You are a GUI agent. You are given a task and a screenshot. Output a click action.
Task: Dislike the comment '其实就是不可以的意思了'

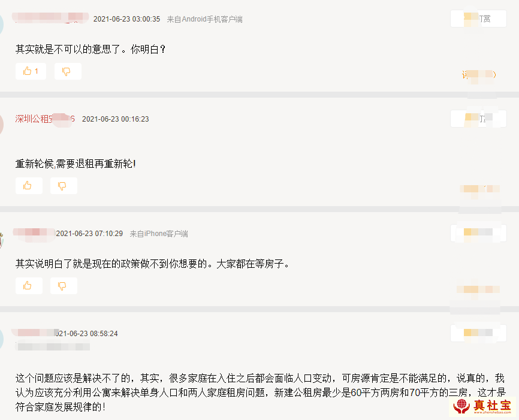68,71
